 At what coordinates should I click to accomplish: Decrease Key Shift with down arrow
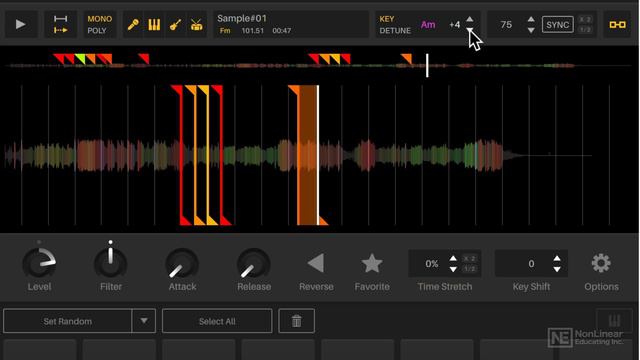[557, 269]
